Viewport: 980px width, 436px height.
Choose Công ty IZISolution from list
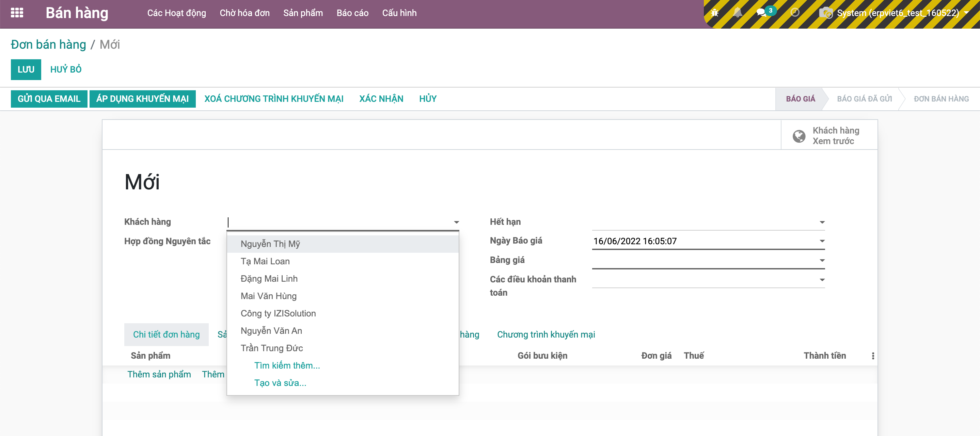coord(343,313)
